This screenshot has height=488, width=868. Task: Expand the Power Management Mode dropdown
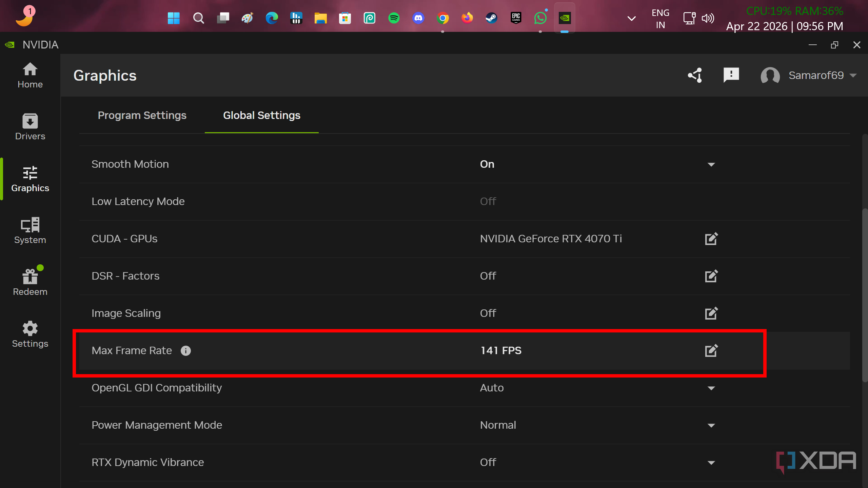(x=711, y=426)
